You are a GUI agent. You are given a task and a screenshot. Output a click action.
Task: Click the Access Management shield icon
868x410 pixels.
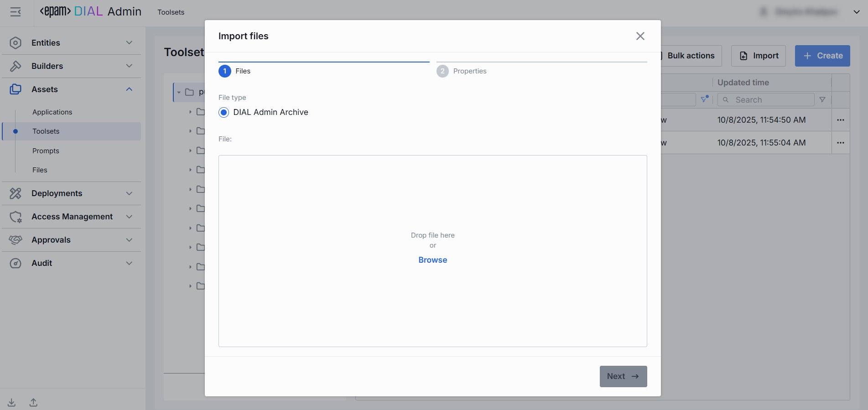tap(16, 217)
